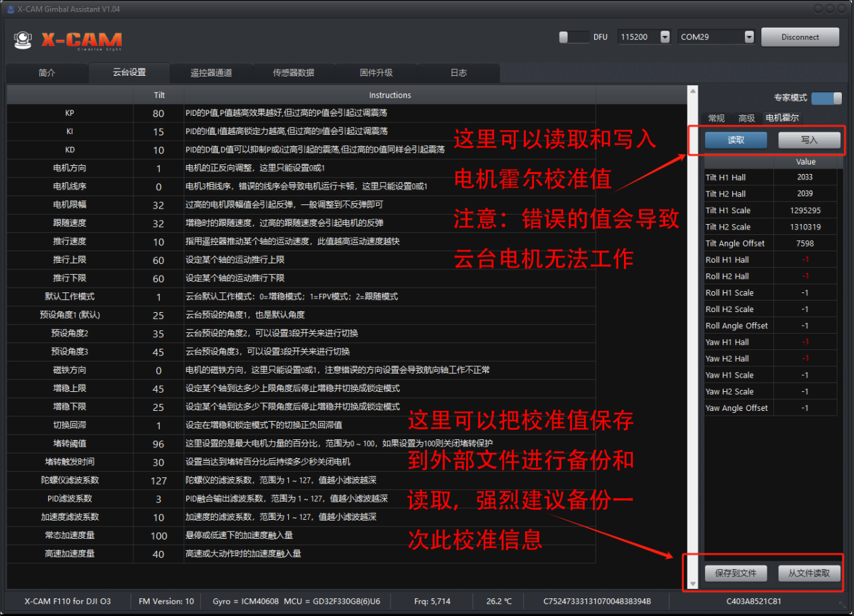Click the Tilt H2 Scale value 1310319
Viewport: 854px width, 616px height.
(x=805, y=227)
